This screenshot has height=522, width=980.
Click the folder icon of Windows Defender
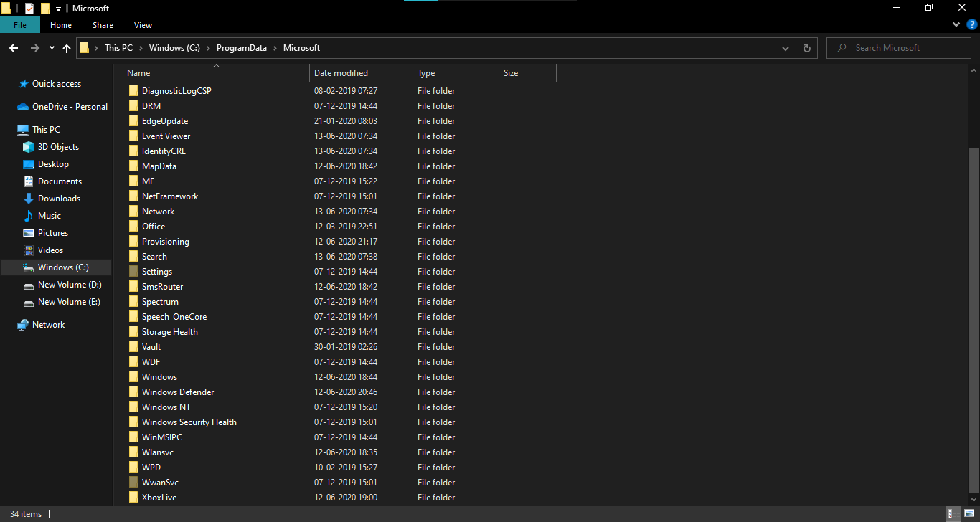point(133,392)
